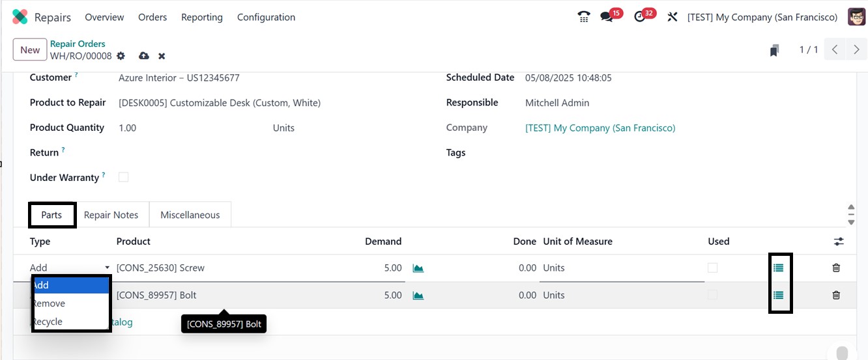Screen dimensions: 868x360
Task: Open detailed operations list for Screw row
Action: click(x=778, y=268)
